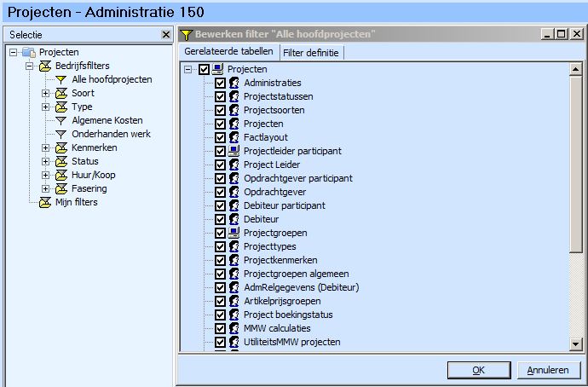Image resolution: width=588 pixels, height=387 pixels.
Task: Click the vertical scrollbar thumb in table list
Action: coord(575,164)
